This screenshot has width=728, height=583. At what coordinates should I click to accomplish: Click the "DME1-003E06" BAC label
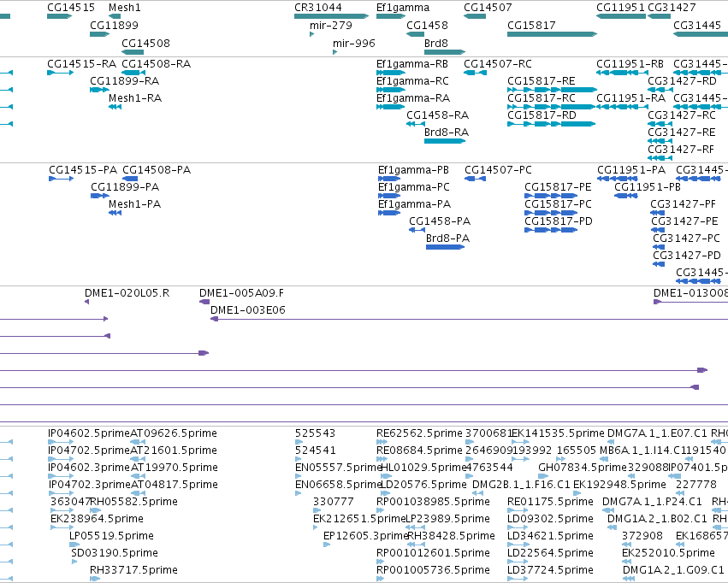tap(248, 310)
